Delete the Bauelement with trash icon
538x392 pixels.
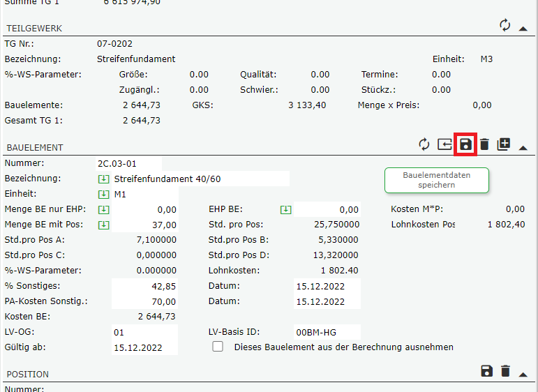[484, 144]
